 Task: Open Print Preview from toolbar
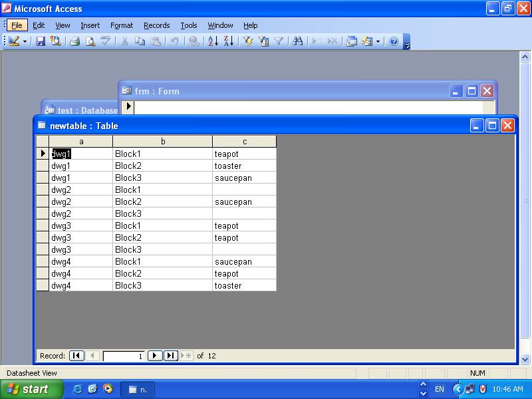(x=90, y=41)
